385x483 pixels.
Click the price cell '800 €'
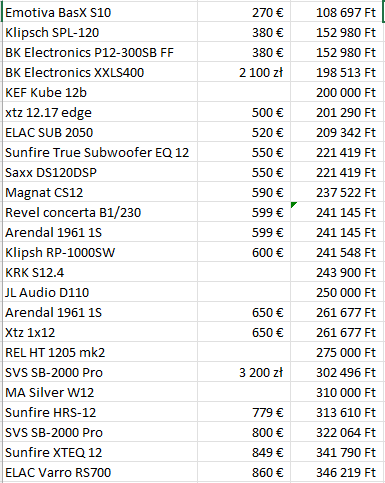[244, 432]
